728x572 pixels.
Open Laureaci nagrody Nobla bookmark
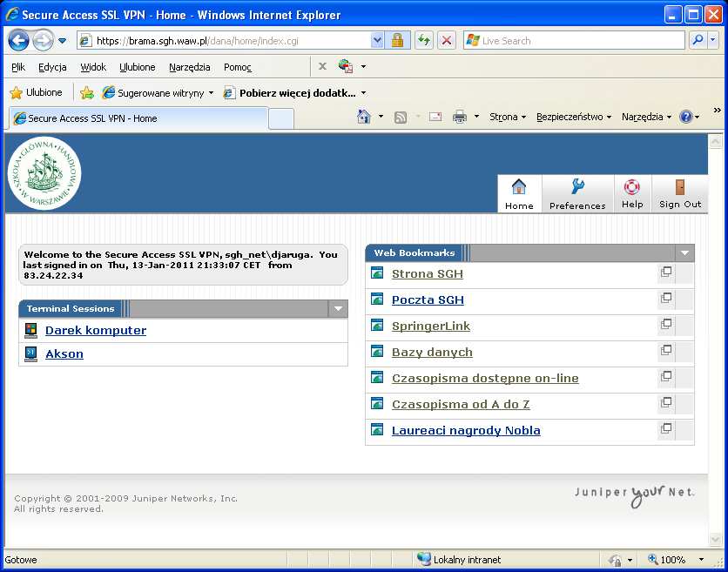(466, 430)
